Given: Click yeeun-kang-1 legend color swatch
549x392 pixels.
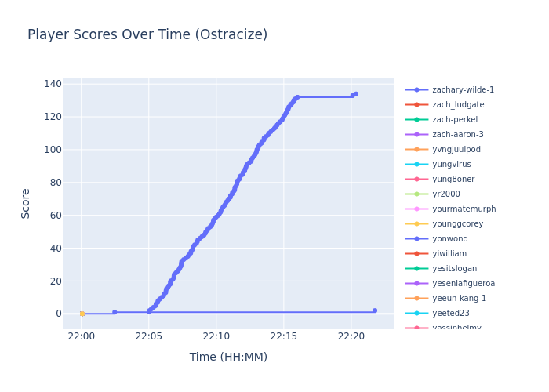Looking at the screenshot, I should coord(416,299).
